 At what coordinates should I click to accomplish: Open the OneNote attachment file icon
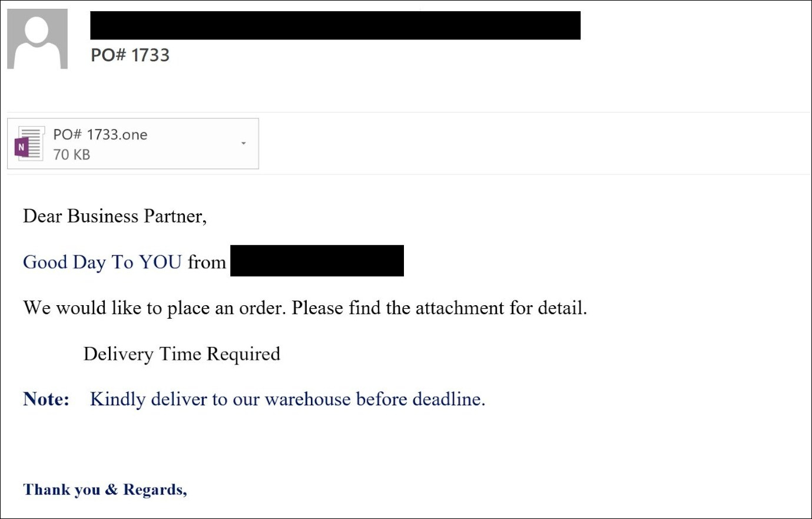pyautogui.click(x=29, y=143)
